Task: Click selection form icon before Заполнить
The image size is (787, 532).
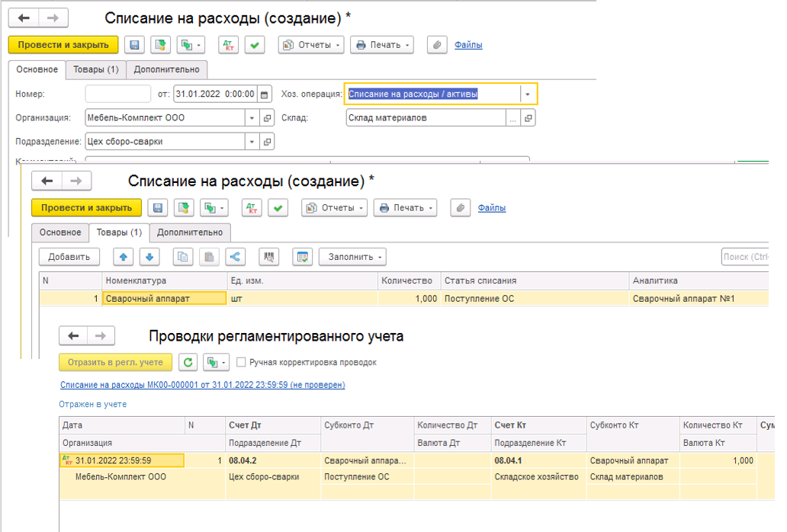Action: [x=303, y=257]
